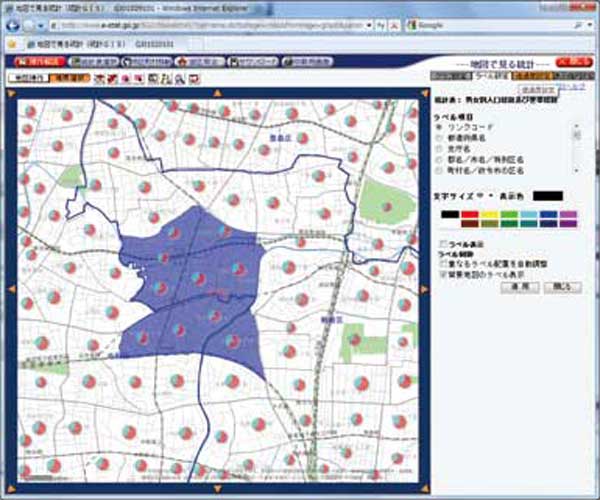This screenshot has width=600, height=500.
Task: Click the magnifier search toolbar icon
Action: click(180, 79)
